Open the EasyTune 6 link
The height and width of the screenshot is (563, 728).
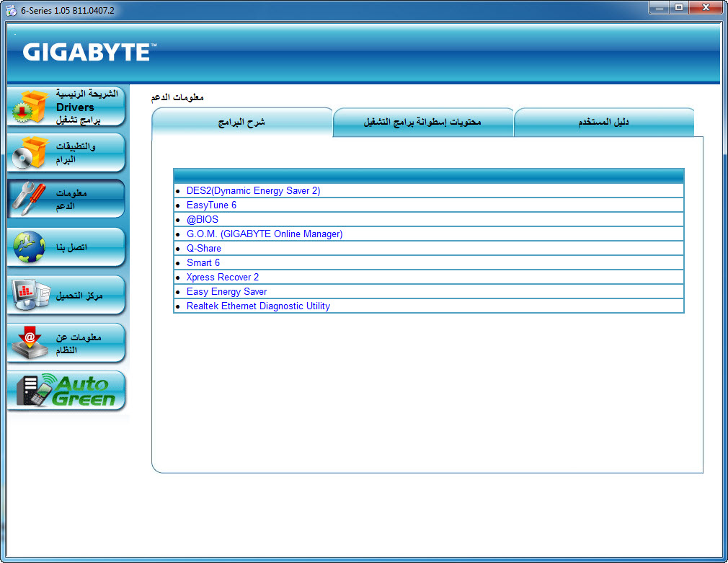click(x=211, y=205)
